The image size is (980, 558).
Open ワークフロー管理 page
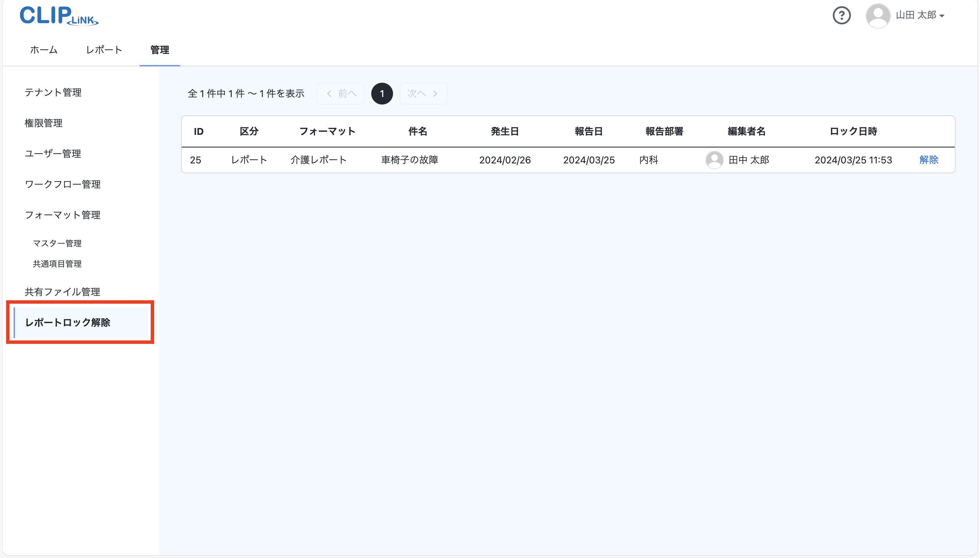click(x=62, y=184)
